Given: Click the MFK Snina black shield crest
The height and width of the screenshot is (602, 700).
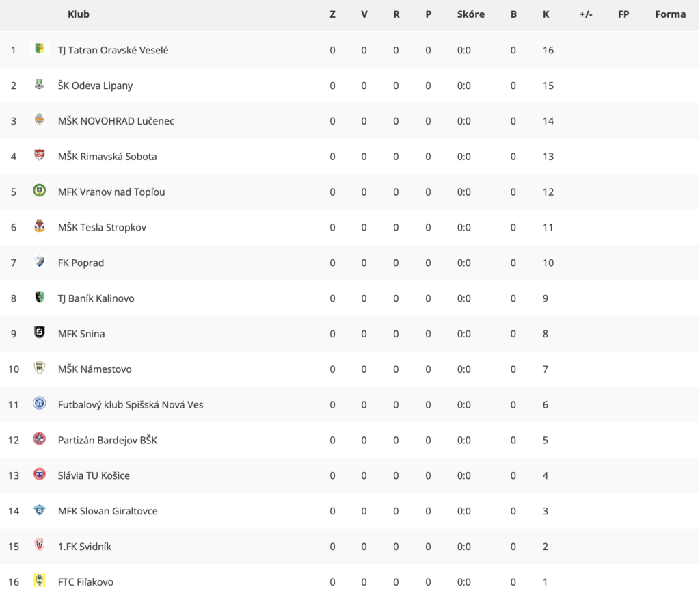Looking at the screenshot, I should point(39,332).
